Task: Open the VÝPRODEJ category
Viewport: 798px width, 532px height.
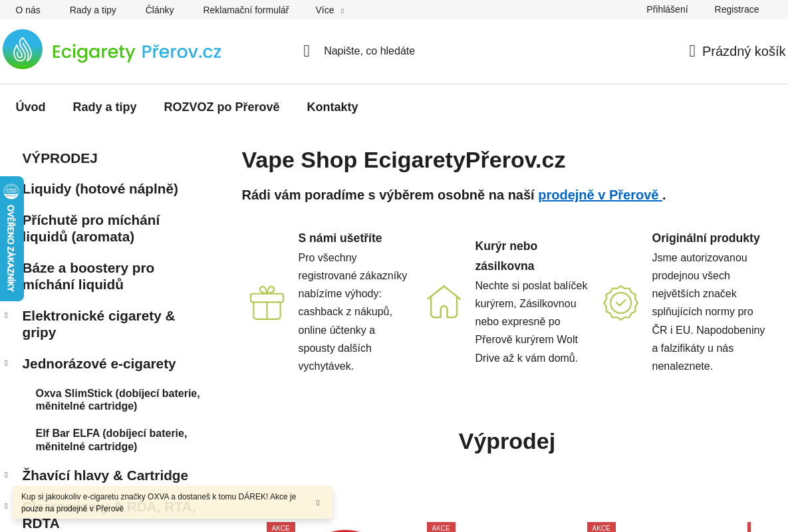Action: point(60,158)
